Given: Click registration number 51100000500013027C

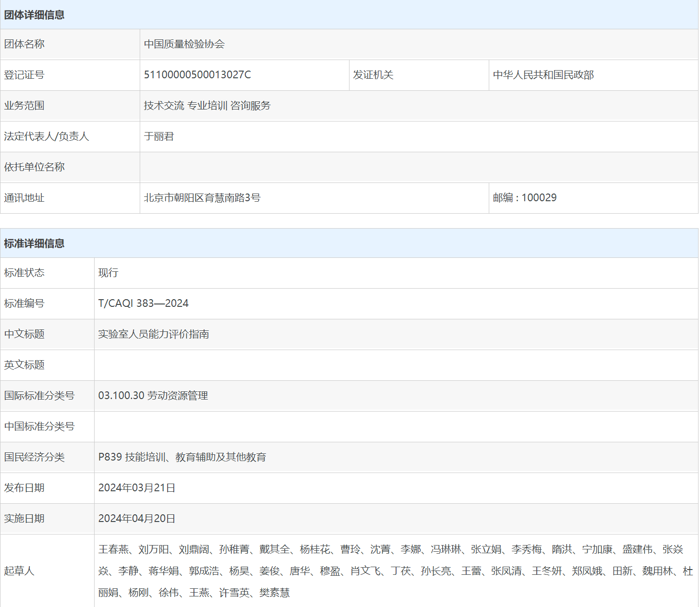Looking at the screenshot, I should tap(197, 75).
